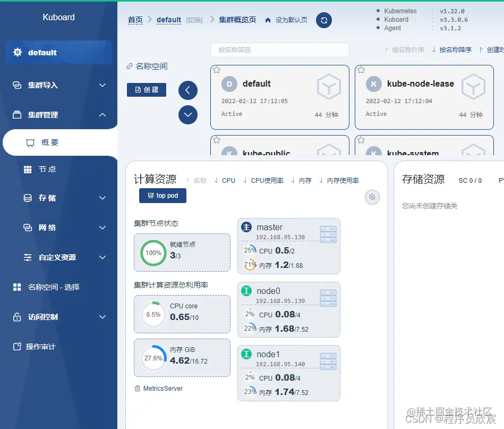
Task: Click the 100% ready nodes ring gauge
Action: [x=153, y=253]
